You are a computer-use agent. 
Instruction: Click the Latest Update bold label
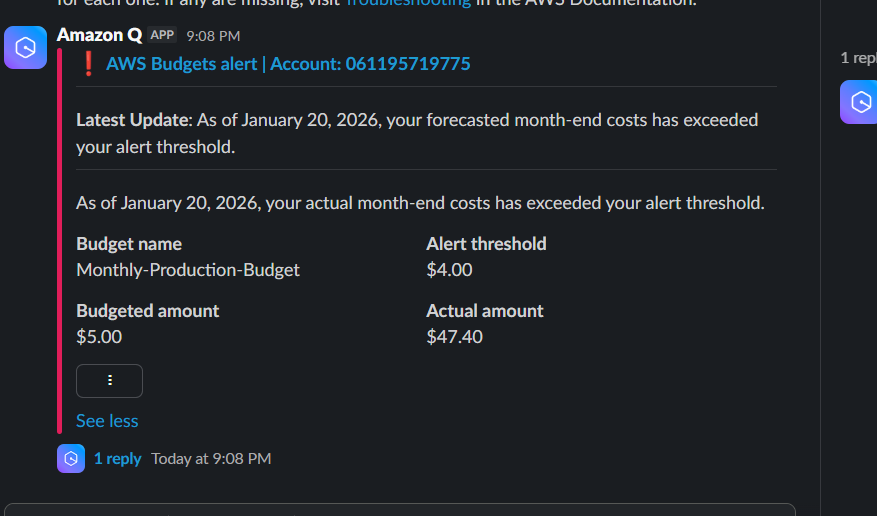tap(132, 120)
